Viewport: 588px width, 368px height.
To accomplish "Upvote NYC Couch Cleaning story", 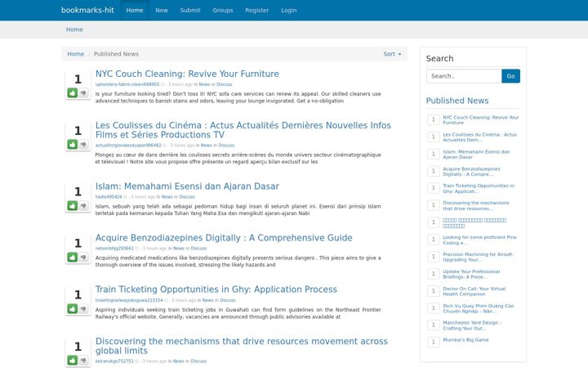I will [73, 92].
